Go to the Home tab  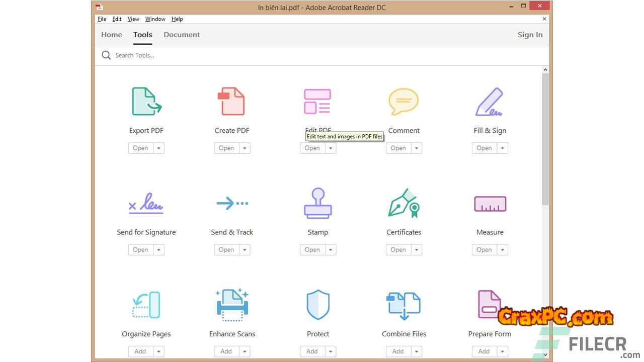coord(112,35)
